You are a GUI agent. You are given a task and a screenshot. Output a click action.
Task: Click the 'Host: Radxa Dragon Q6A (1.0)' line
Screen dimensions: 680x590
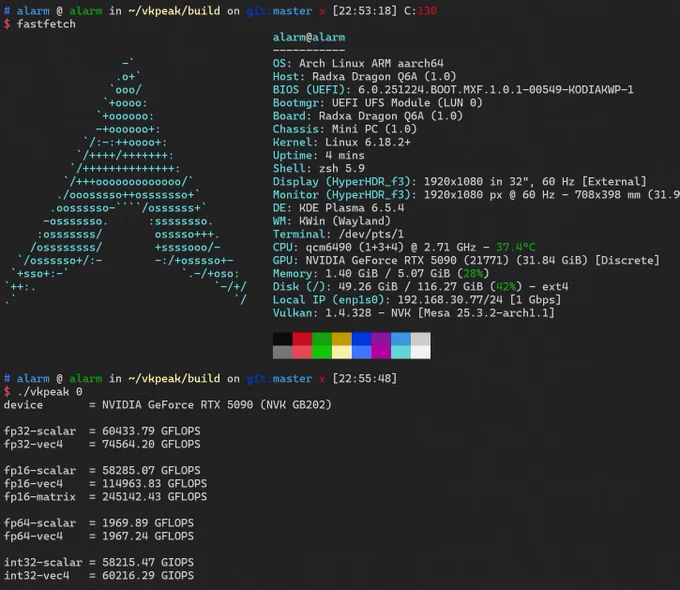(365, 77)
